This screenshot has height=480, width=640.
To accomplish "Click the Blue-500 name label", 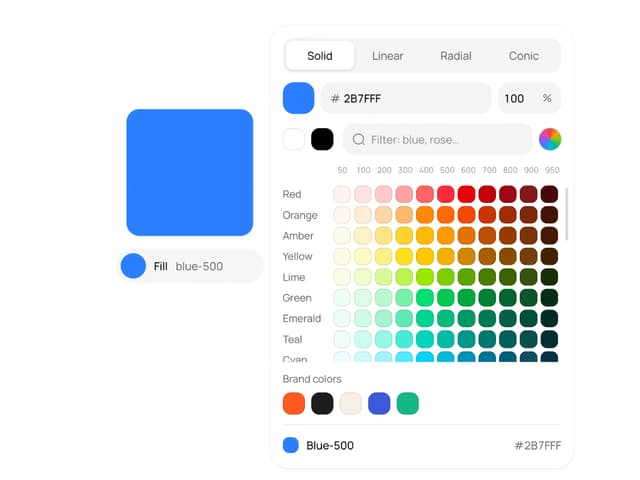I will 330,445.
